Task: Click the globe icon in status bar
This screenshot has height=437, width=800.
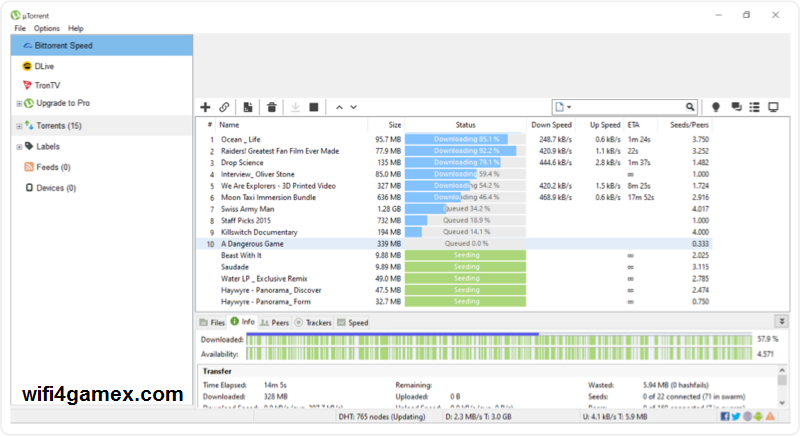Action: [x=747, y=417]
